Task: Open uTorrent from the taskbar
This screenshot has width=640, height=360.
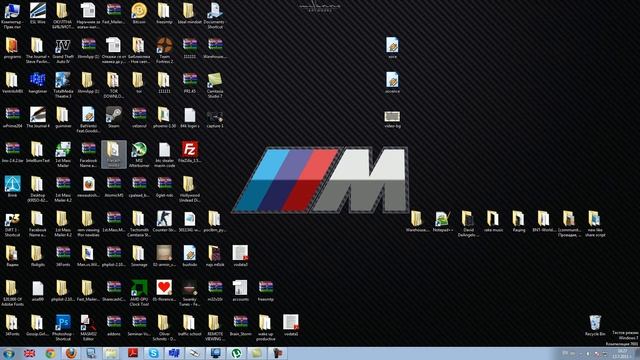Action: 237,353
